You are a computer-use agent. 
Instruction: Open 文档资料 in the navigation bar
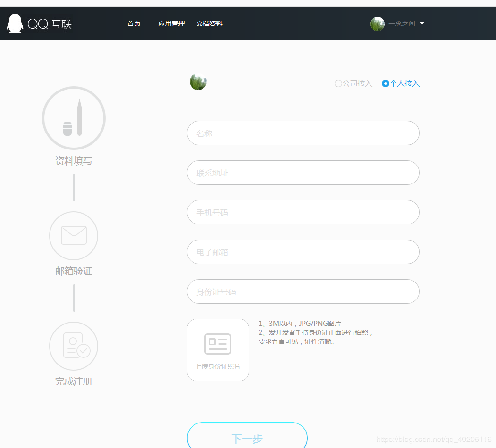pyautogui.click(x=209, y=24)
